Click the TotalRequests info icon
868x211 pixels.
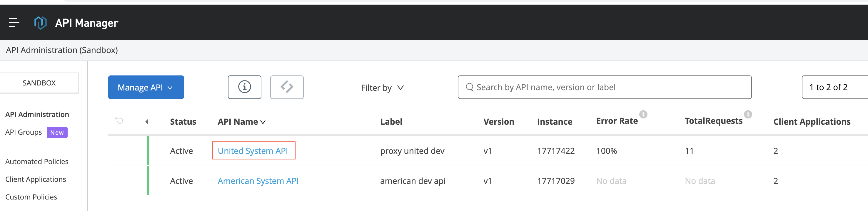pos(748,114)
